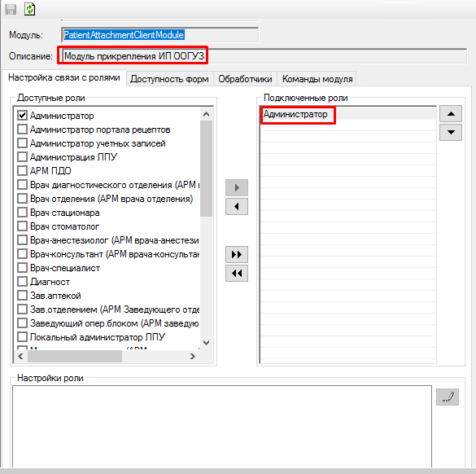This screenshot has width=476, height=474.
Task: Open the Обработчики tab
Action: pyautogui.click(x=245, y=79)
